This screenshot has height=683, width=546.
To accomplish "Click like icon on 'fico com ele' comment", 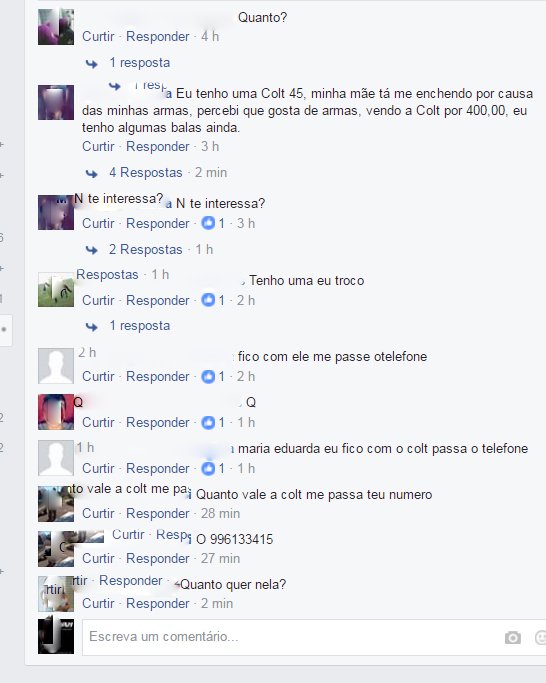I will point(208,376).
